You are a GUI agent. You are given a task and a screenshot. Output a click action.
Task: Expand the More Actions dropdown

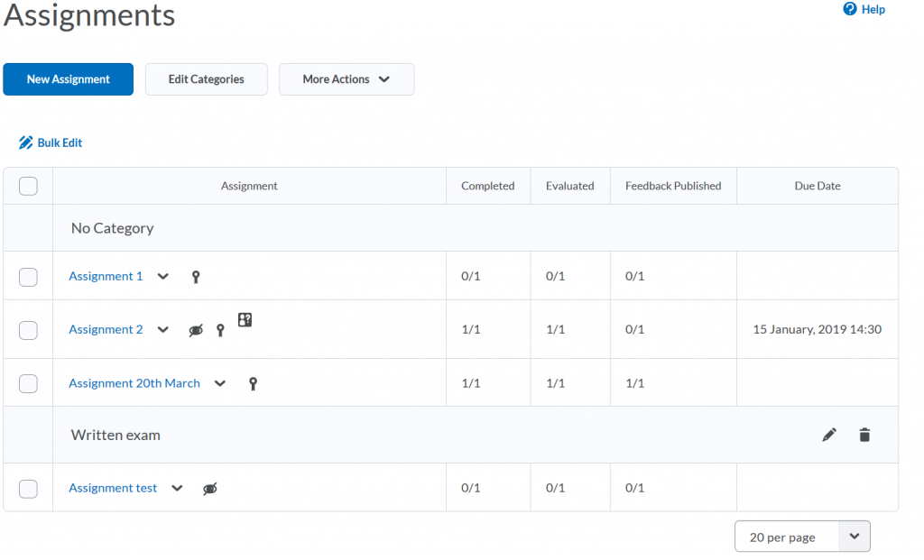pyautogui.click(x=346, y=79)
